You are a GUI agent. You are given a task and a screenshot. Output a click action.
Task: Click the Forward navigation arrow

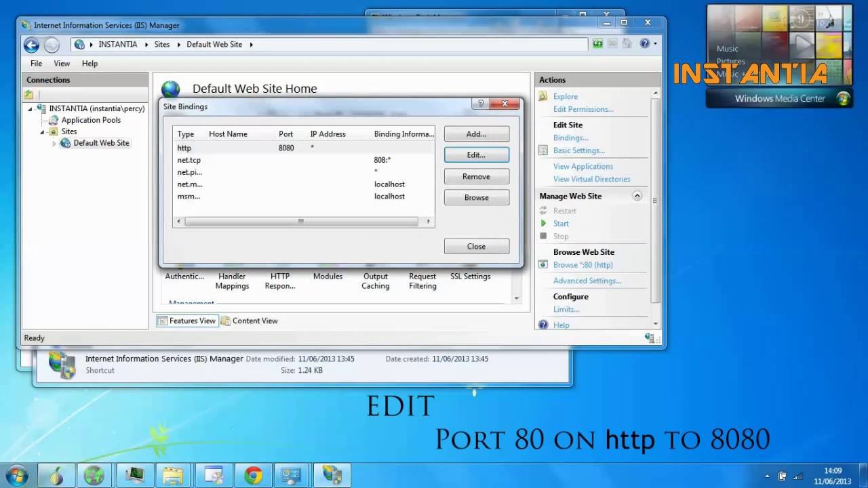(x=52, y=45)
